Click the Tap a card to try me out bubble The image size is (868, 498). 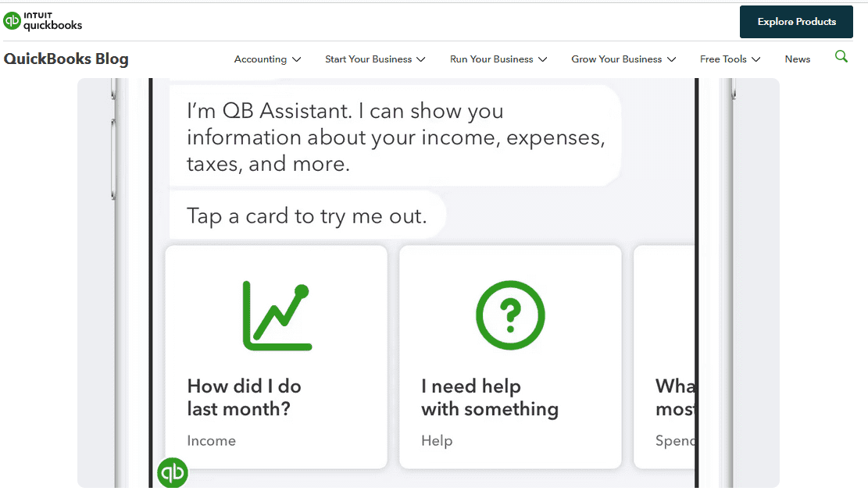[307, 215]
